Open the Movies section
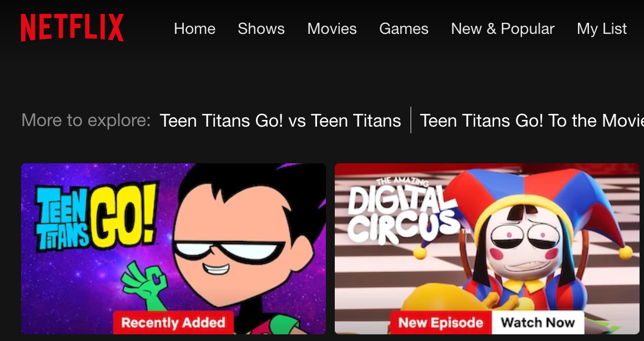The image size is (644, 341). point(332,29)
